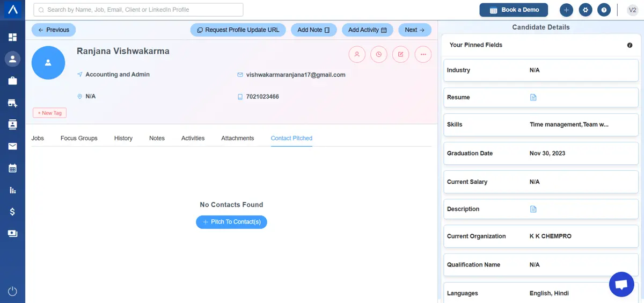Click the V2 version badge
The height and width of the screenshot is (303, 644).
click(633, 10)
